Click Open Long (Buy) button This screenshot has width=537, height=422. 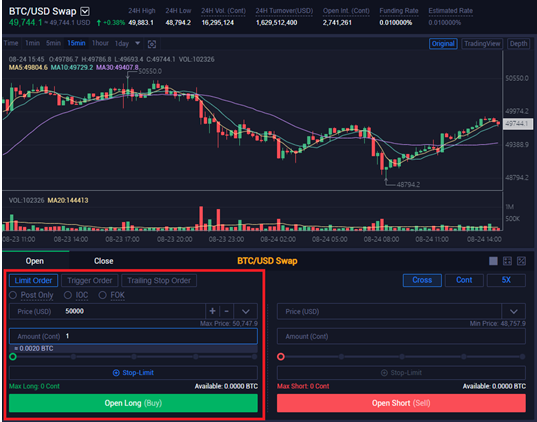click(133, 403)
